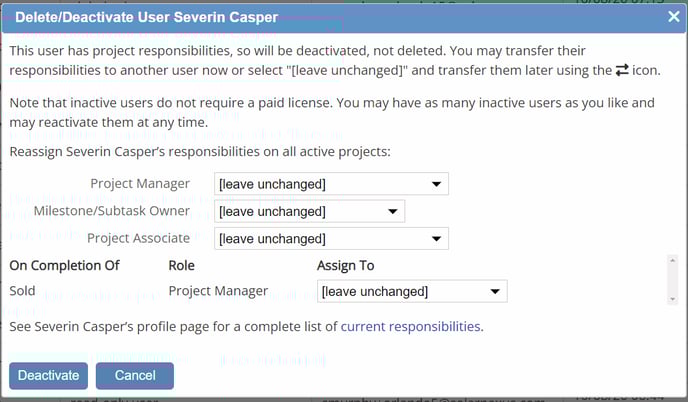Click the Milestone/Subtask Owner field label
The width and height of the screenshot is (688, 402).
tap(111, 211)
